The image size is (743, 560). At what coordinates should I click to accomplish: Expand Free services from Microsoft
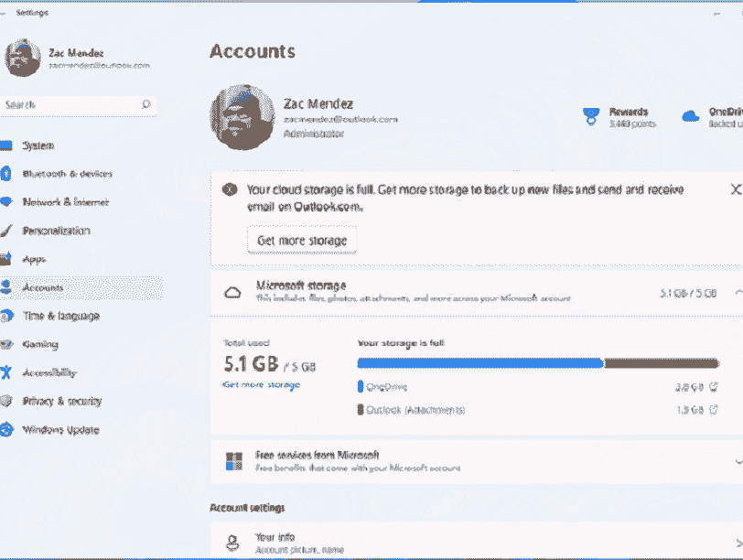(738, 461)
